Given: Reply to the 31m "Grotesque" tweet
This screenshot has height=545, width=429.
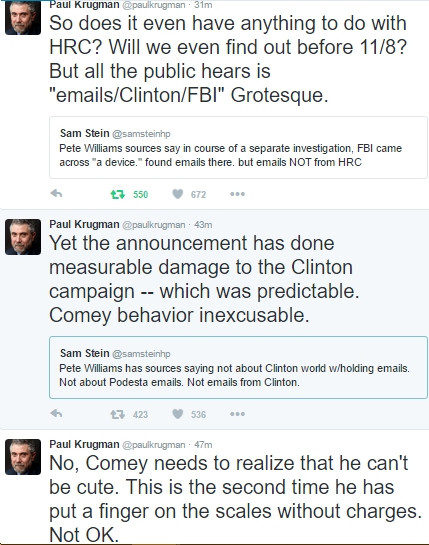Looking at the screenshot, I should coord(56,194).
